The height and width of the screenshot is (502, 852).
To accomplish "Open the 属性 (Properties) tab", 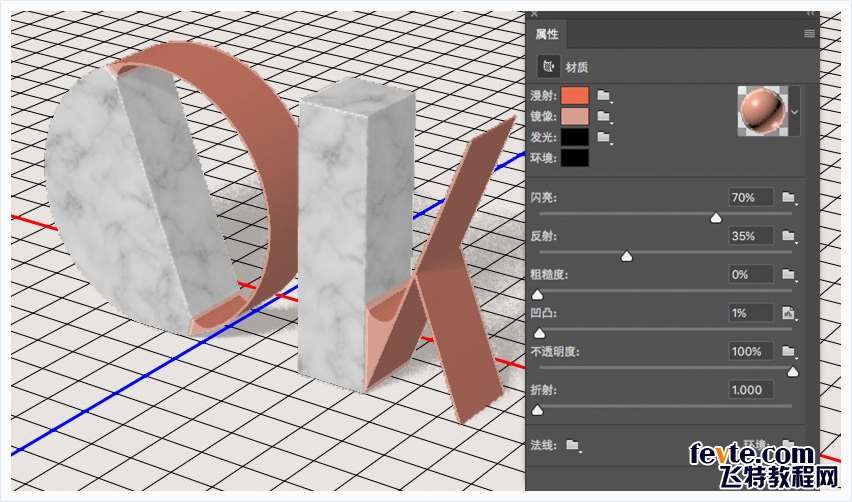I will [547, 34].
